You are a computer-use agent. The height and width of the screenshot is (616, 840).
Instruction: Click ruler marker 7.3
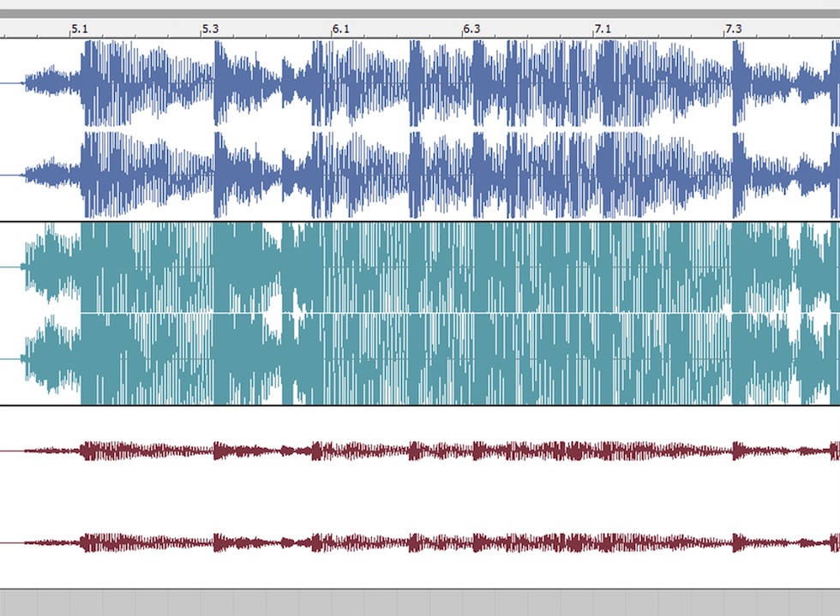[x=734, y=28]
